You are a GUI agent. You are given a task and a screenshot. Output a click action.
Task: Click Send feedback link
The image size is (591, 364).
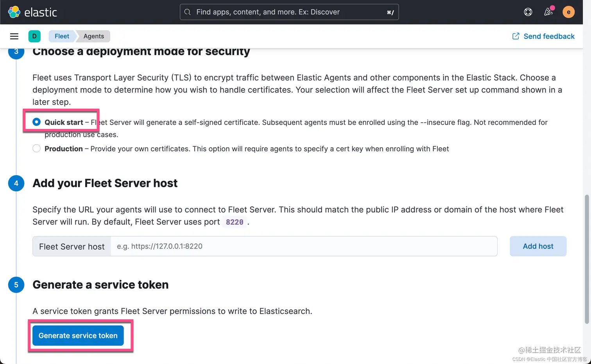pos(549,36)
